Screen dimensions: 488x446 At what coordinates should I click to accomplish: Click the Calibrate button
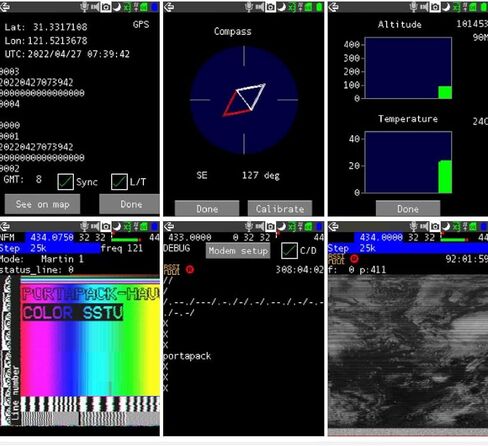(280, 209)
